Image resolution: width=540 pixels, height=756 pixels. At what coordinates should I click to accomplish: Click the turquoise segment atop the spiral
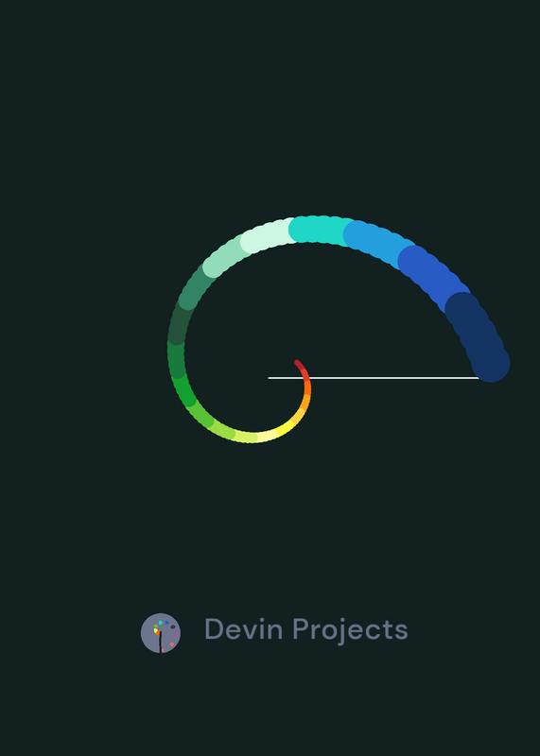click(321, 230)
